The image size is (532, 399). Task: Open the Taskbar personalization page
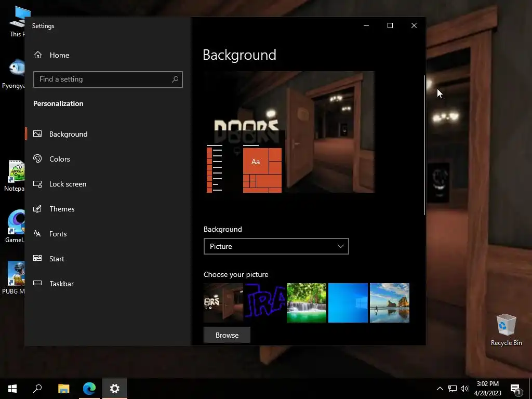click(109, 284)
